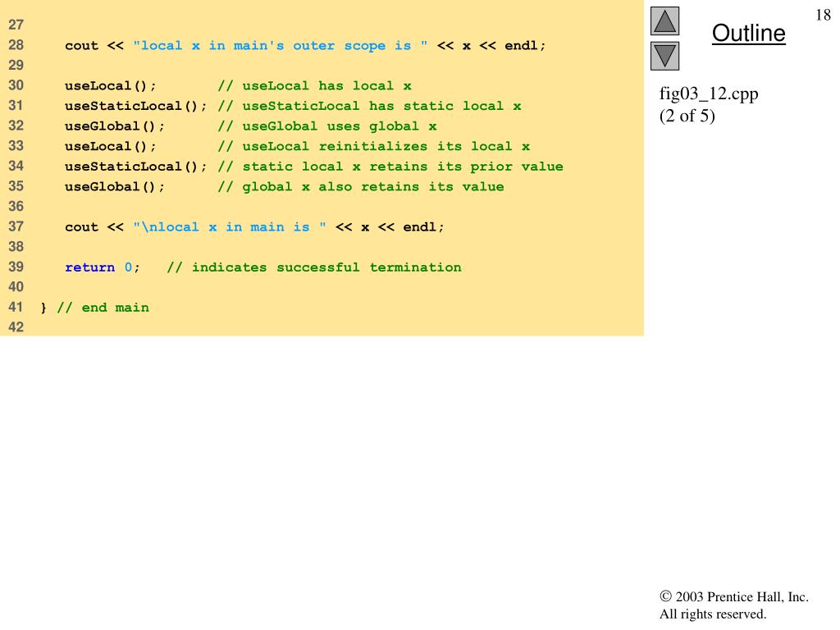Screen dimensions: 840x630
Task: Click the cout statement on line 28
Action: coord(305,46)
